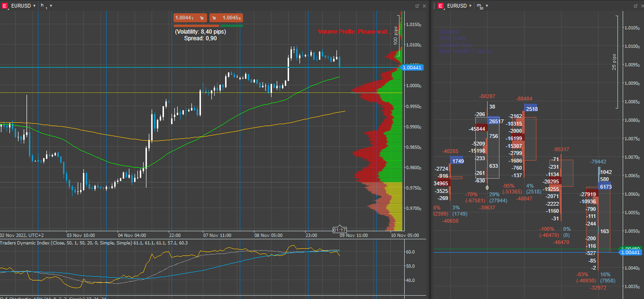Click the footprint cell showing -20295
This screenshot has height=299, width=644.
(551, 181)
